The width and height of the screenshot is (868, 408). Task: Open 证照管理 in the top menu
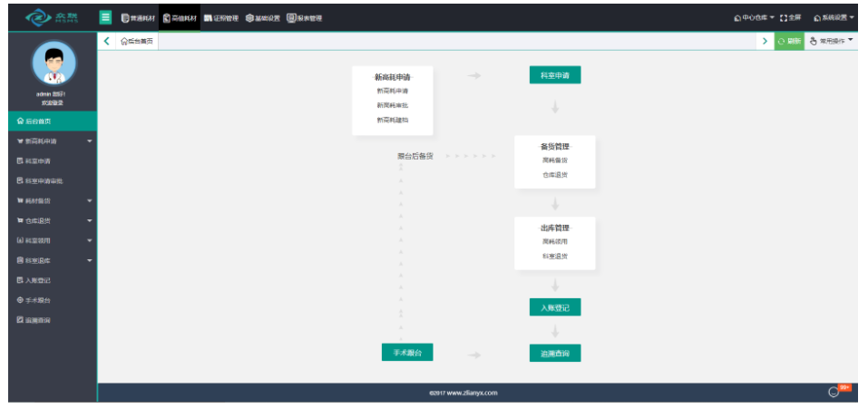point(221,18)
